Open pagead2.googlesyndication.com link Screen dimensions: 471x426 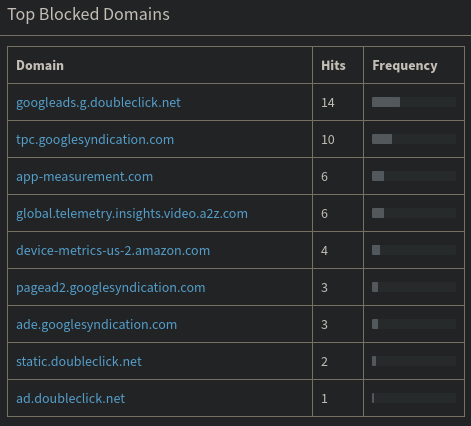coord(111,288)
